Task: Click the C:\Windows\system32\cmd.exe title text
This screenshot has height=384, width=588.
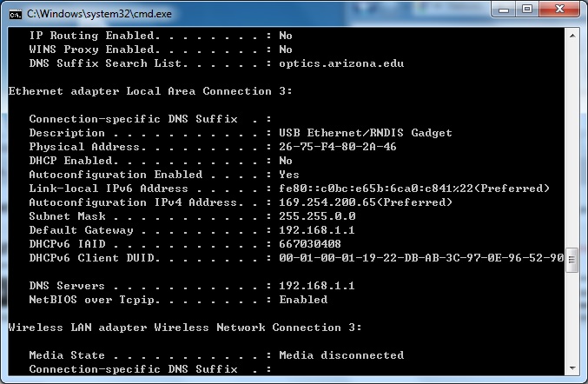Action: point(99,14)
